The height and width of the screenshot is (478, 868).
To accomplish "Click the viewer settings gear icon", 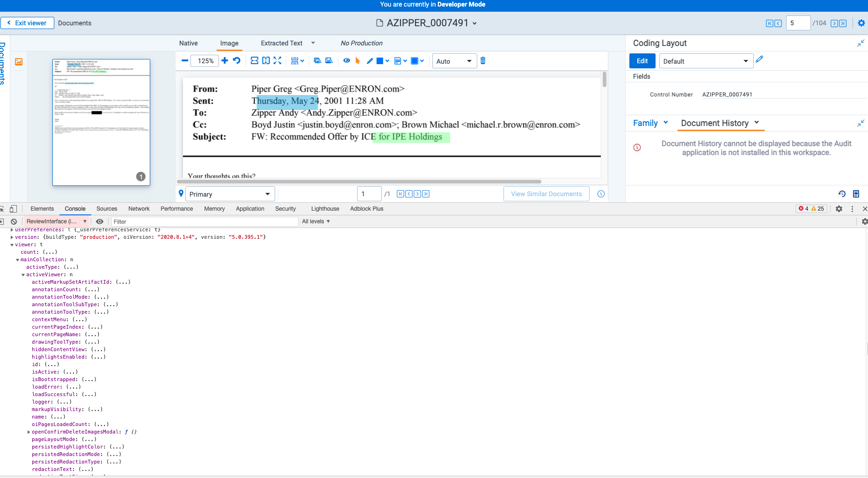I will pos(861,23).
